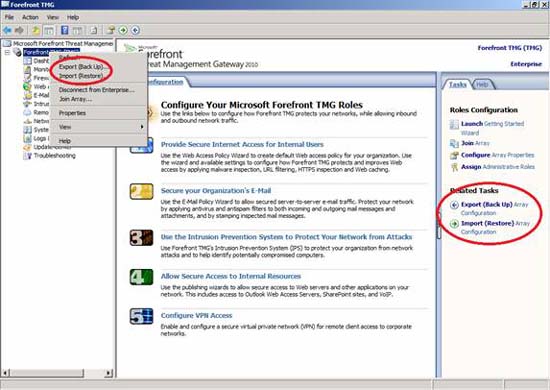Viewport: 550px width, 390px height.
Task: Click the E-Mail Policy node icon
Action: [x=27, y=95]
